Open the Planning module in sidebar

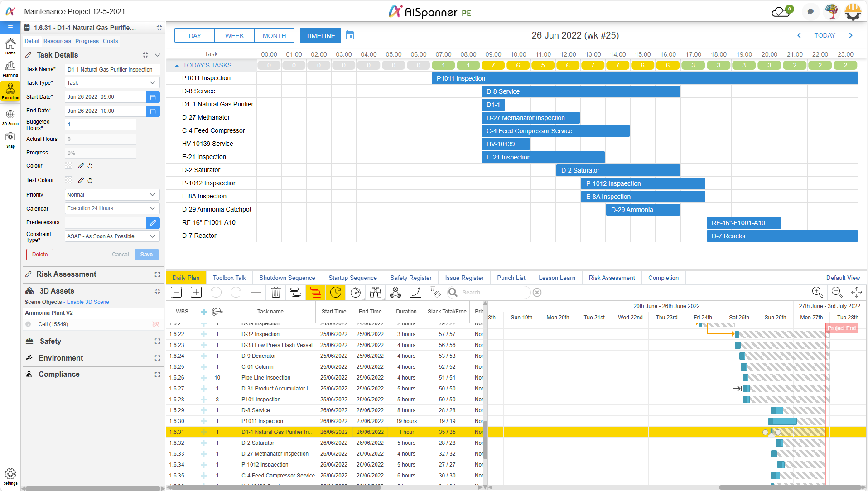tap(10, 69)
